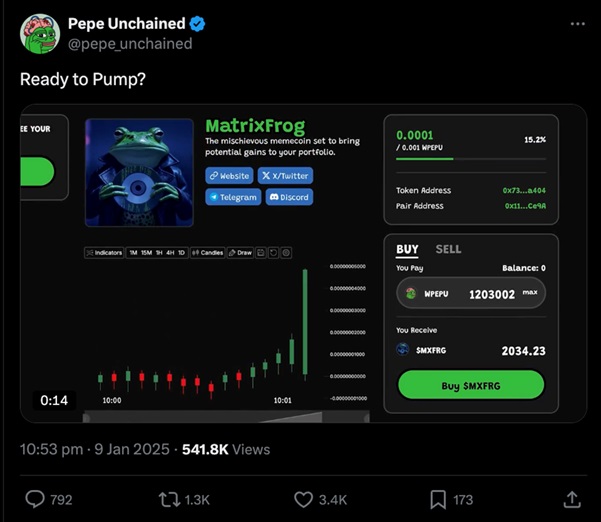Open the three-dot more options menu
Image resolution: width=601 pixels, height=522 pixels.
577,23
